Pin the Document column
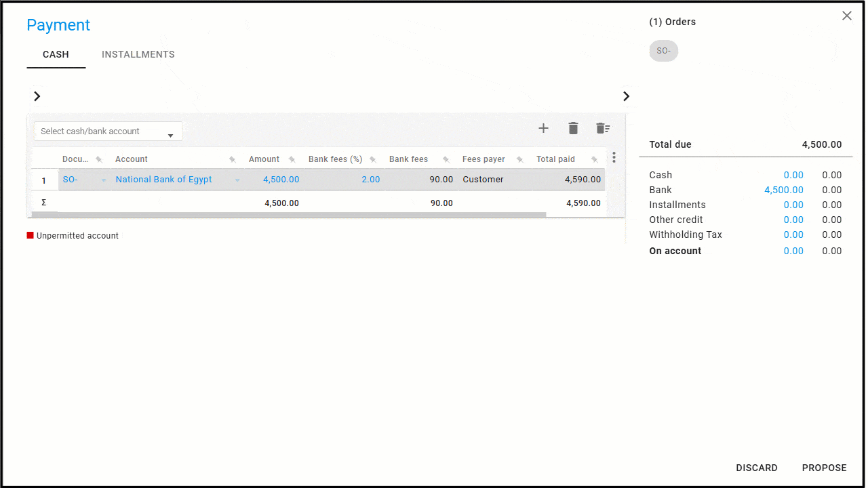 coord(99,160)
